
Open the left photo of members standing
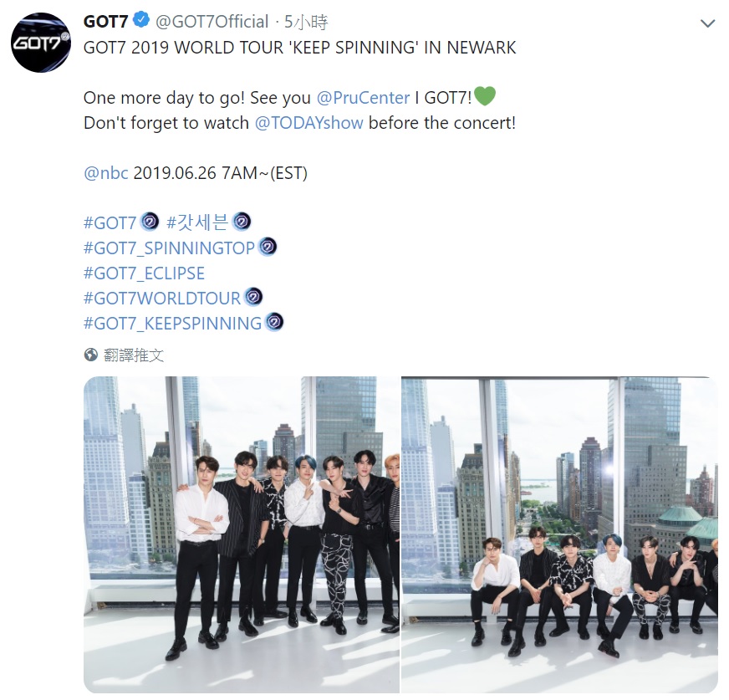tap(242, 535)
